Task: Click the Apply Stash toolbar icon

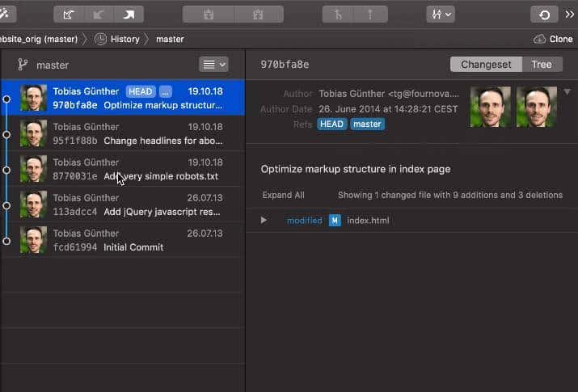Action: click(x=258, y=15)
